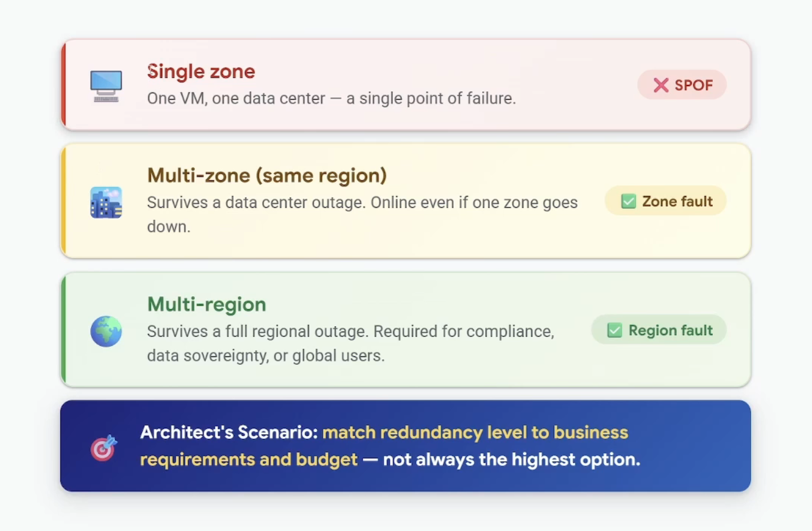Click the Multi-region heading
The width and height of the screenshot is (812, 531).
pos(207,304)
